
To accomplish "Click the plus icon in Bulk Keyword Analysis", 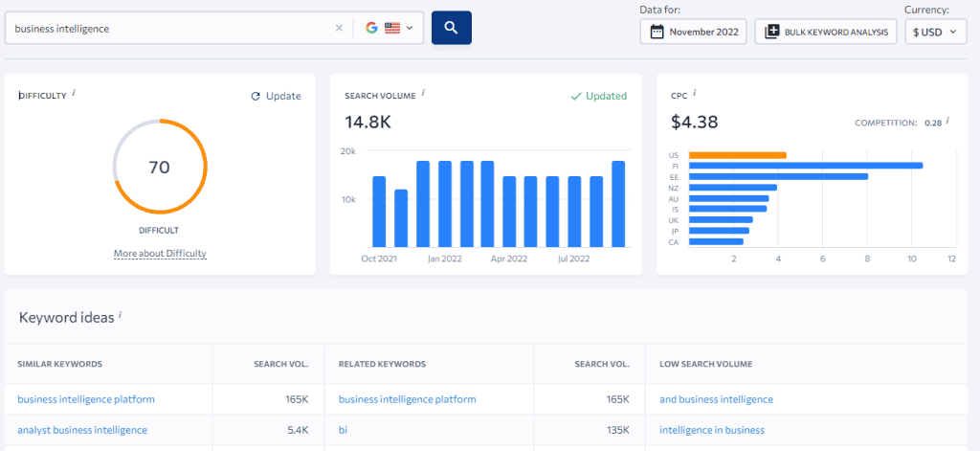I will pos(772,32).
